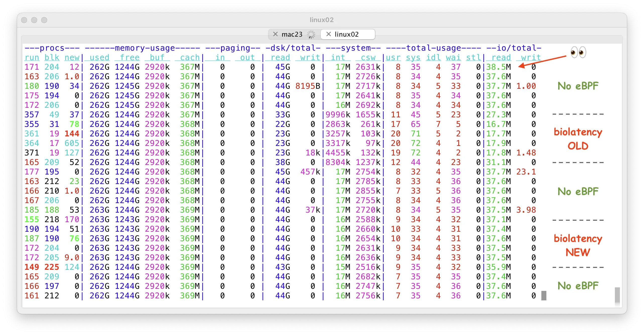Click the io read value 27.3M
Viewport: 644px width, 335px height.
[x=499, y=115]
